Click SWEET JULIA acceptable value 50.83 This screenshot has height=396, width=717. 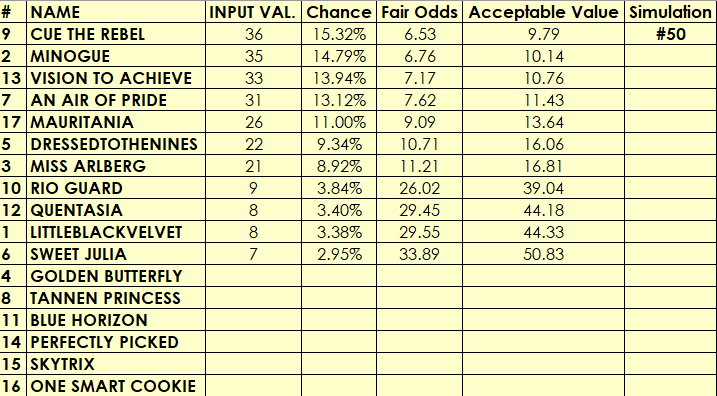543,253
